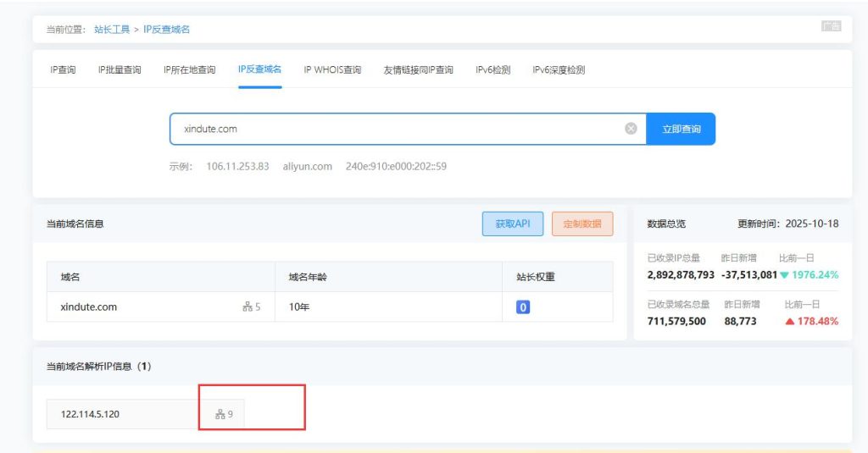Open the IP所在地查询 tab

point(189,69)
